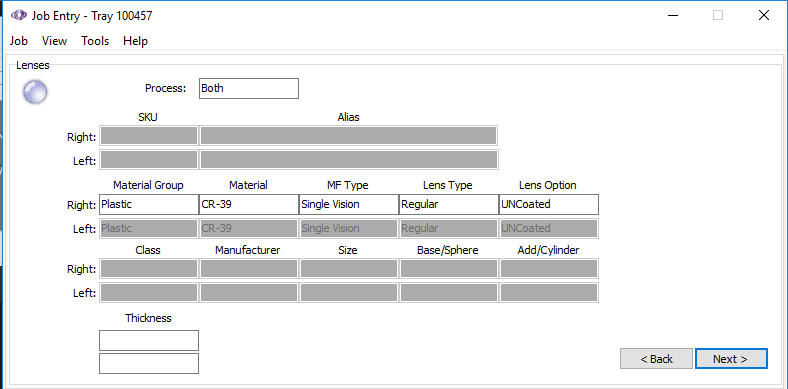Click the SKU column header
The height and width of the screenshot is (389, 788).
pos(148,117)
